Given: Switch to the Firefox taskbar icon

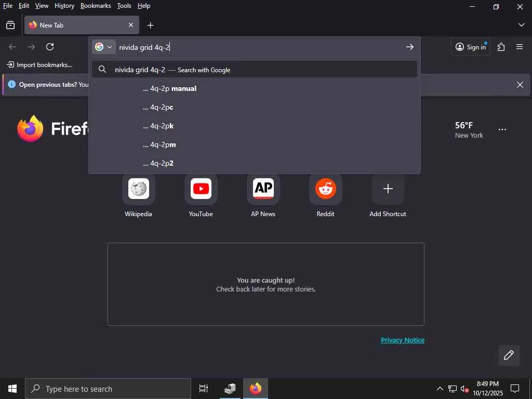Looking at the screenshot, I should (x=256, y=389).
